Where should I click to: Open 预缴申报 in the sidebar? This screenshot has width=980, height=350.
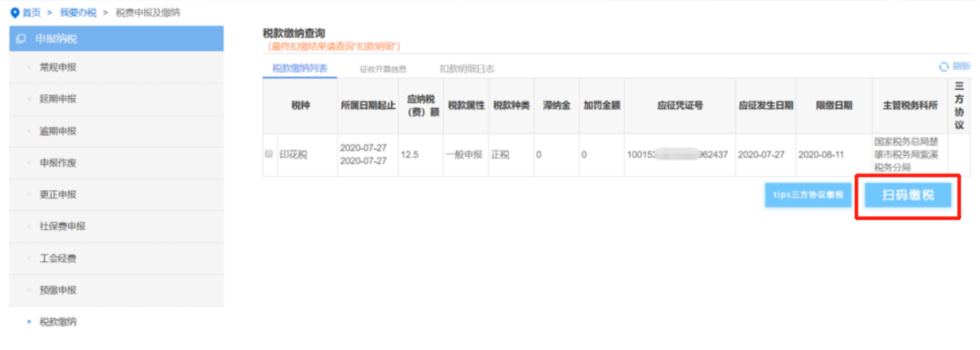click(x=117, y=291)
